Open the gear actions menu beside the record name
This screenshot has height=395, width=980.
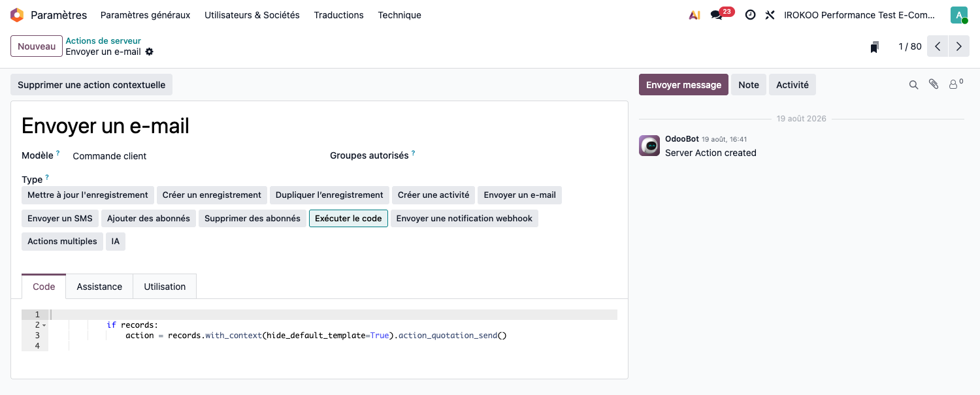[x=150, y=52]
